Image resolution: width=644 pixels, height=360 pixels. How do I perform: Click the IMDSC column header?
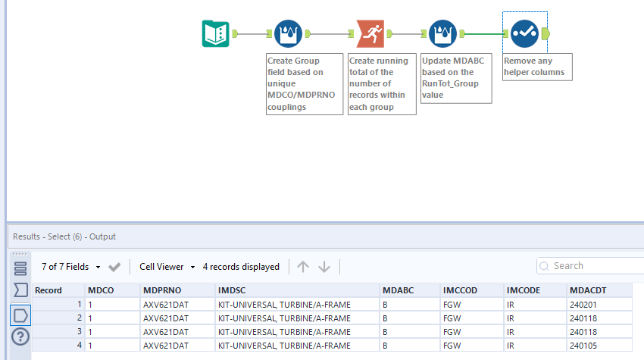(297, 290)
